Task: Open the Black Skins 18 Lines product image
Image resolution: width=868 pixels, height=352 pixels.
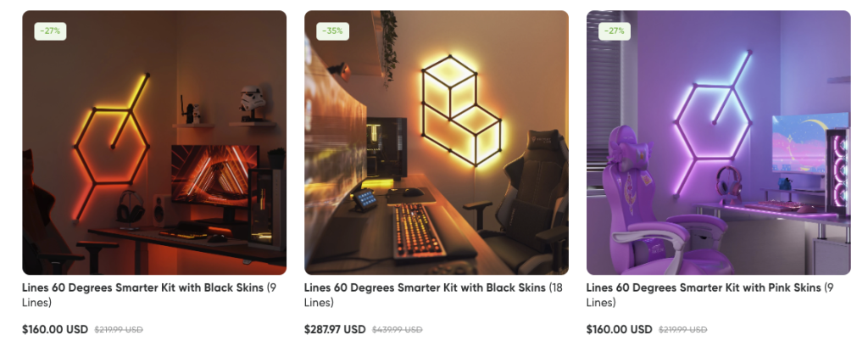Action: click(x=436, y=142)
